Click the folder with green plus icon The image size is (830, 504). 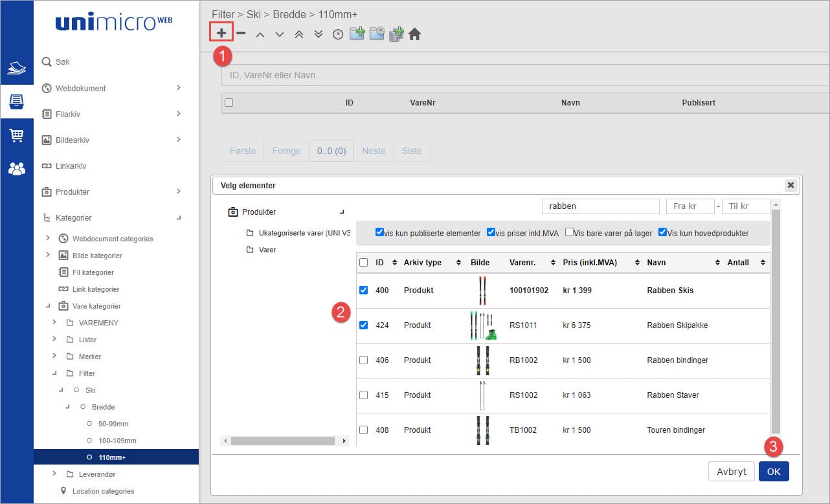tap(357, 34)
